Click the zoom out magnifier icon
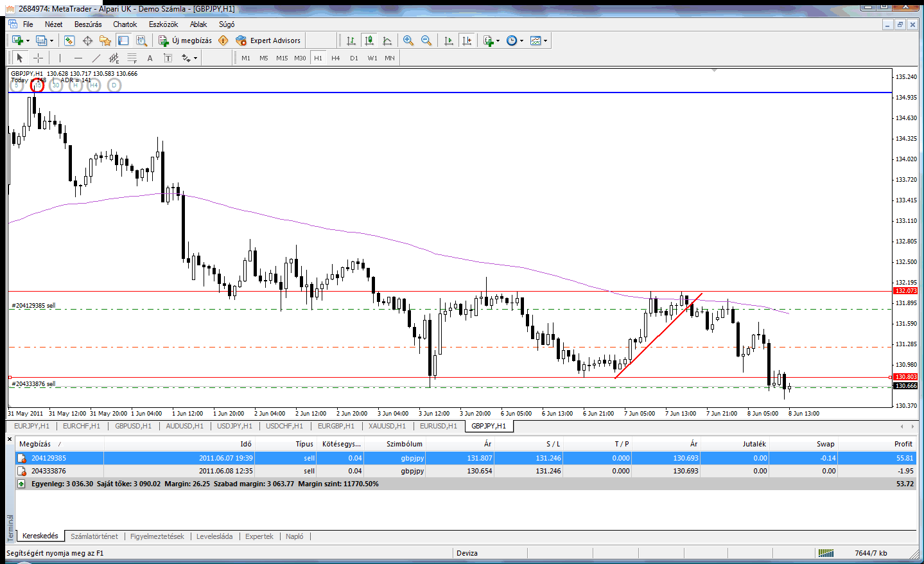 coord(426,40)
